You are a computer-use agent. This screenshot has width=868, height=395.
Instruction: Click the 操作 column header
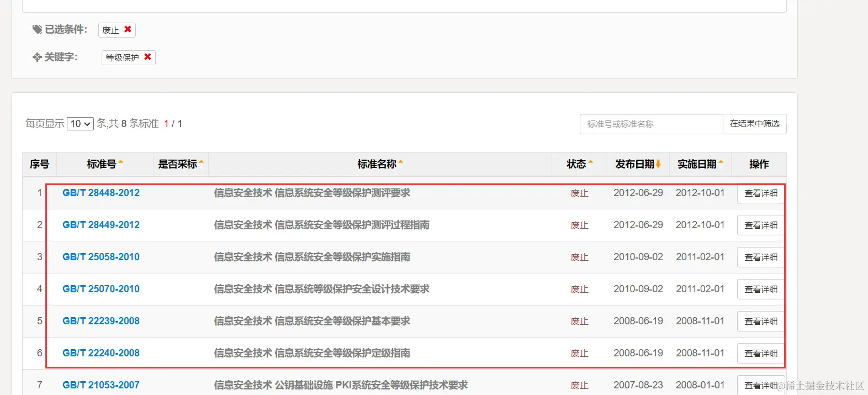pyautogui.click(x=759, y=164)
